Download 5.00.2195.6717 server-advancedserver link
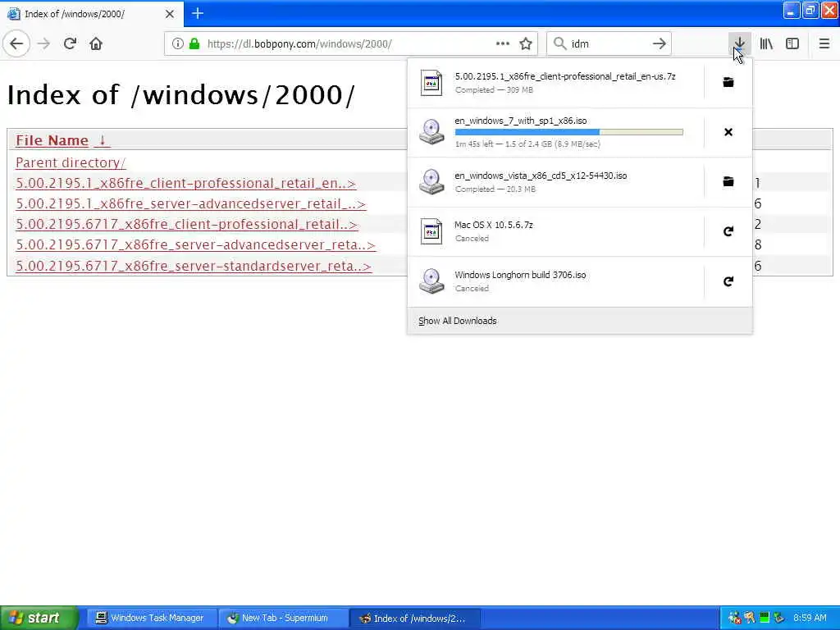The image size is (840, 630). [x=195, y=244]
